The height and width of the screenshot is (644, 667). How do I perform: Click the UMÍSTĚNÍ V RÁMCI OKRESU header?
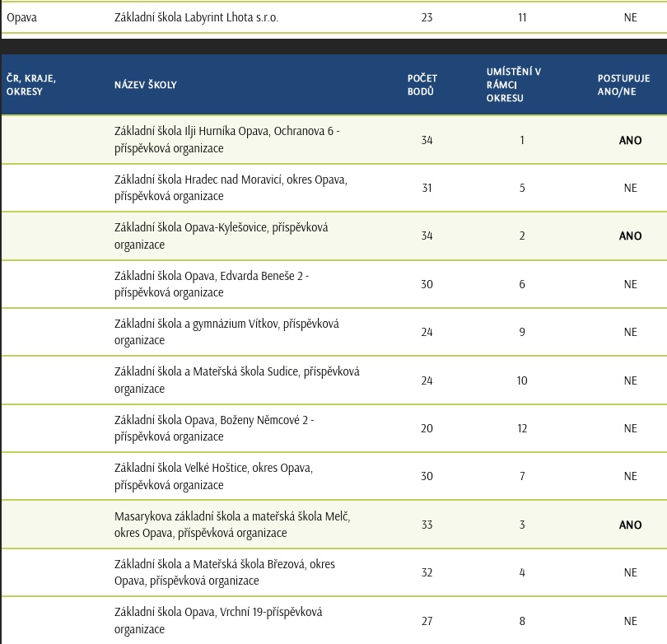pyautogui.click(x=514, y=85)
